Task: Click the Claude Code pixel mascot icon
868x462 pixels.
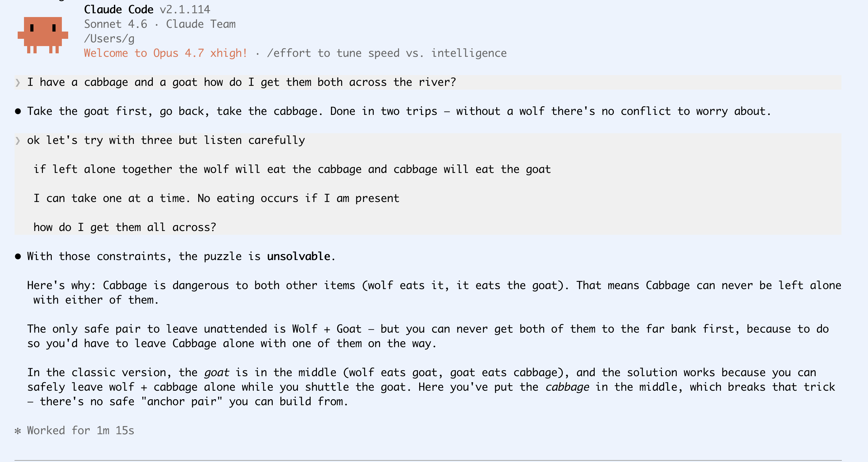Action: 43,35
